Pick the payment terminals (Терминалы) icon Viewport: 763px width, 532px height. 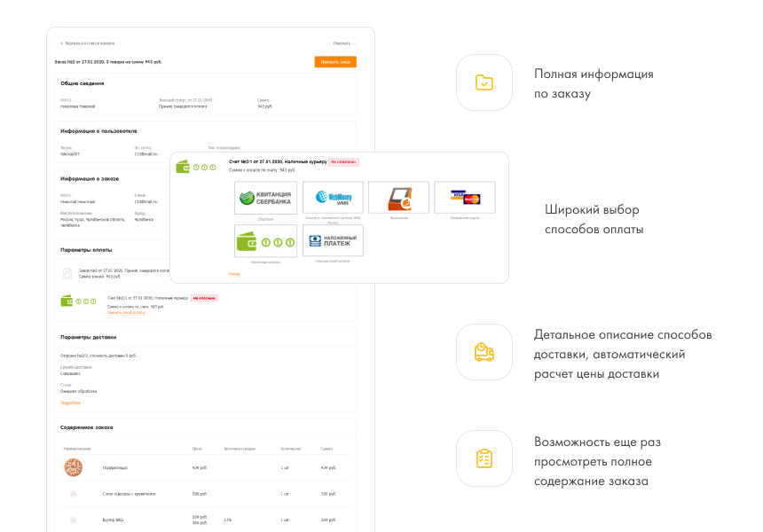click(399, 196)
